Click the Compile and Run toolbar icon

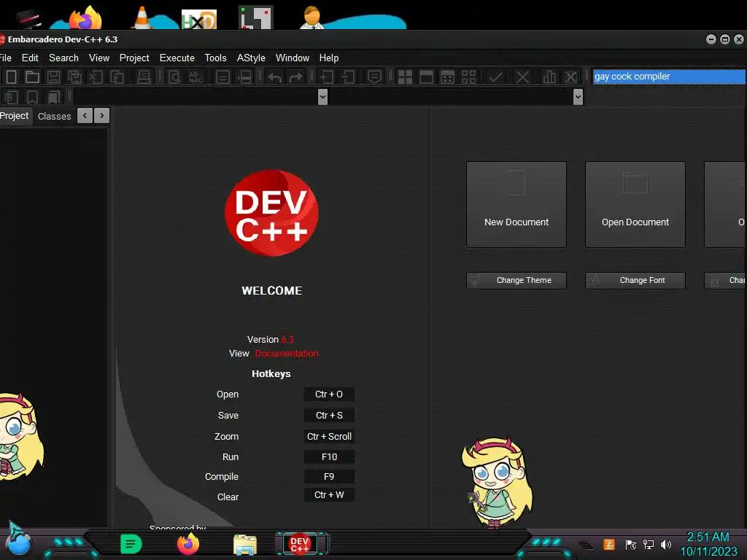[447, 77]
